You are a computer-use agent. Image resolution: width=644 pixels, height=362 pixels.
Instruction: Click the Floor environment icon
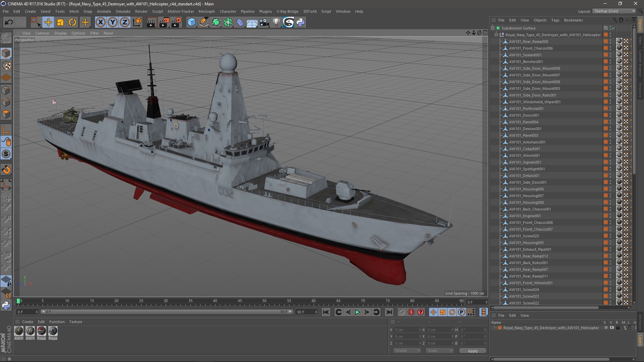(x=252, y=22)
